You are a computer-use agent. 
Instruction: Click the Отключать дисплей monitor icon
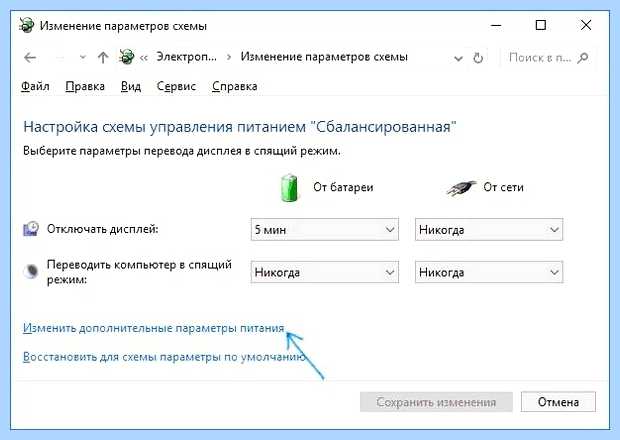(x=31, y=229)
